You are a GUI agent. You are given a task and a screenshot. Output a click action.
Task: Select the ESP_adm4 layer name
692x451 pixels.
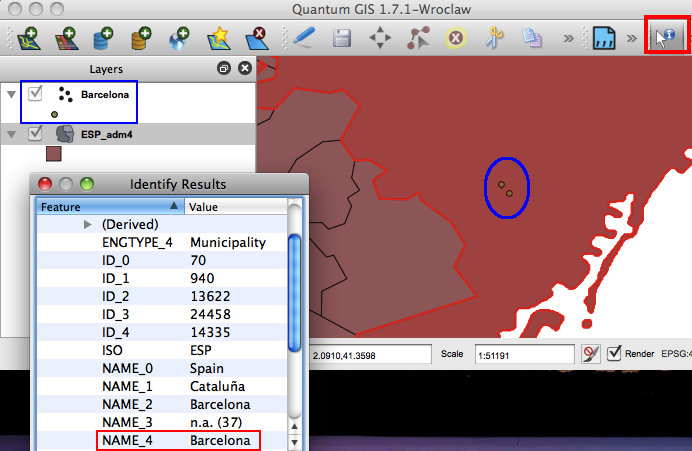[x=107, y=135]
